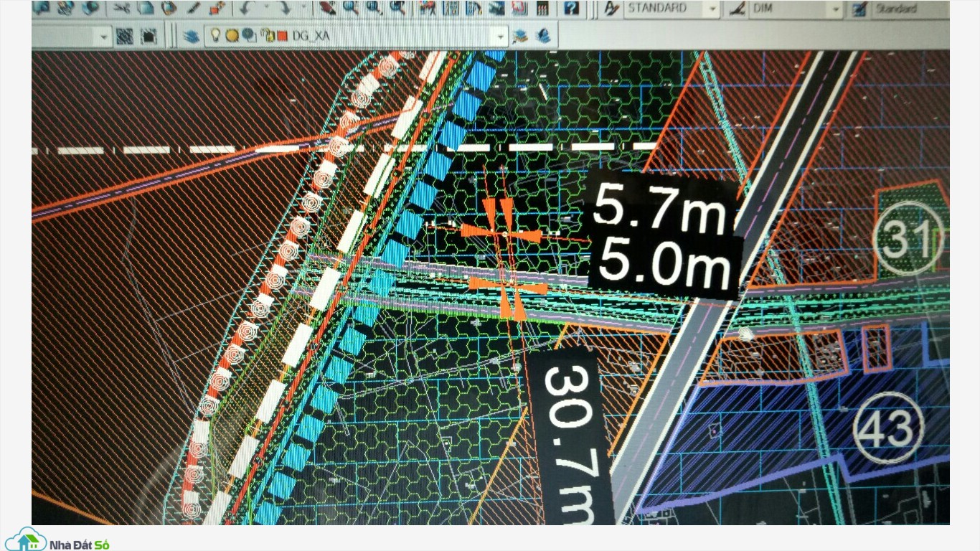Click the circled parcel number 43
Viewport: 980px width, 551px height.
889,428
